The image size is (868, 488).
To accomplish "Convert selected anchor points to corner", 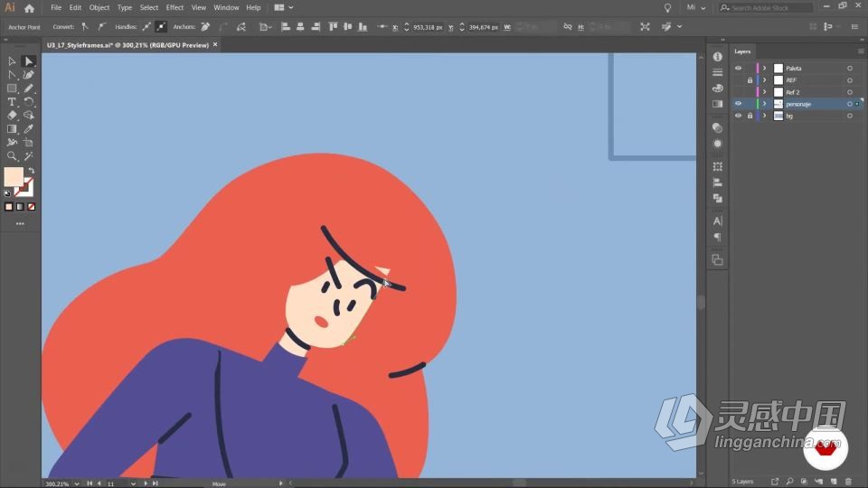I will point(85,26).
